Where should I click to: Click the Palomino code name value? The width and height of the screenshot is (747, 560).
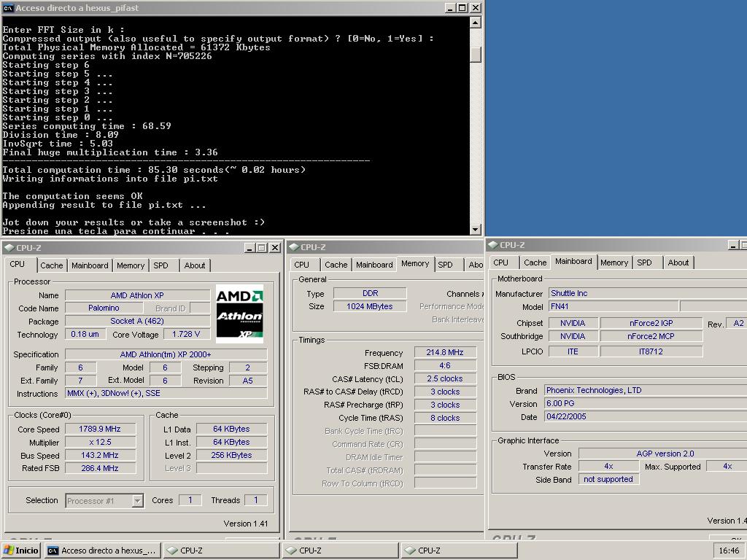pos(104,308)
